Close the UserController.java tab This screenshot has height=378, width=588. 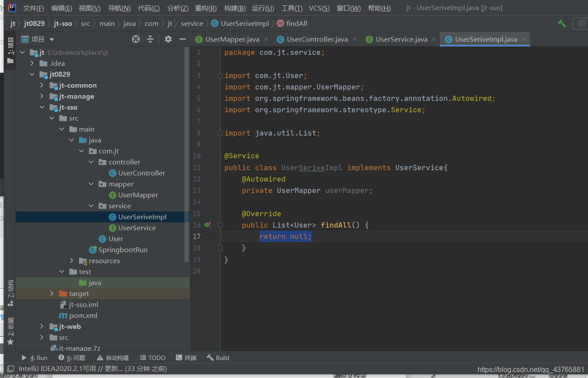tap(355, 39)
